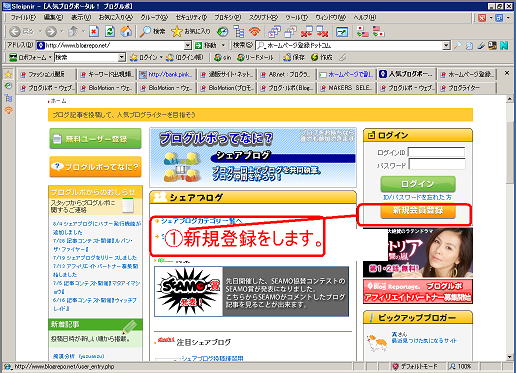Click the パスワード input field
The image size is (516, 373).
coord(437,164)
